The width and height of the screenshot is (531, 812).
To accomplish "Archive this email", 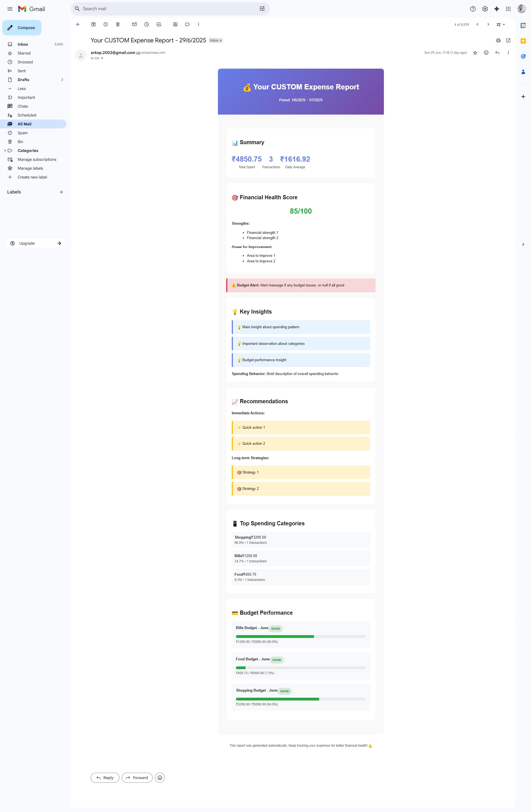I will 93,24.
